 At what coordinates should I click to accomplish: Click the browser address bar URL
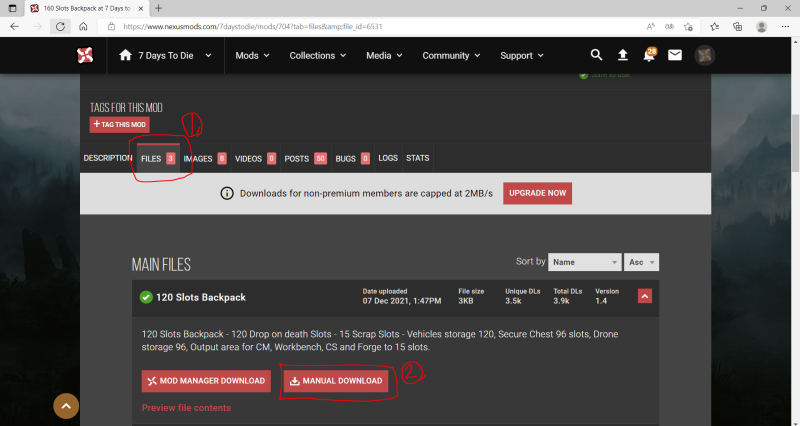(x=253, y=27)
